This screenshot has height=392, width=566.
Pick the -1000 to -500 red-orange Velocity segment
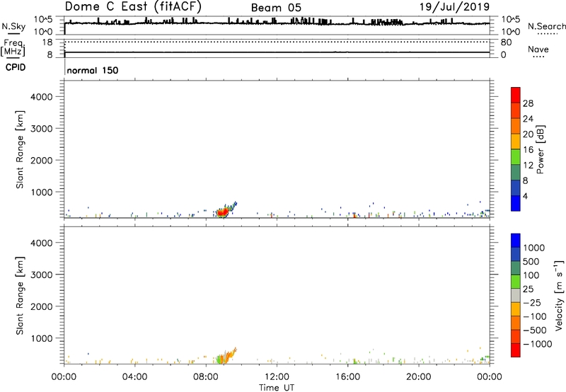[x=516, y=336]
